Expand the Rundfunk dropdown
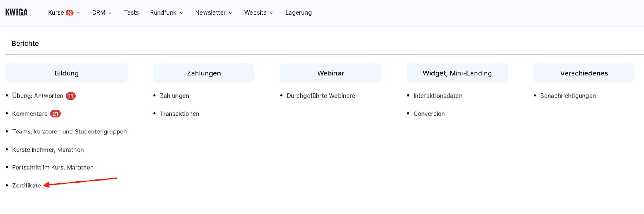 166,12
